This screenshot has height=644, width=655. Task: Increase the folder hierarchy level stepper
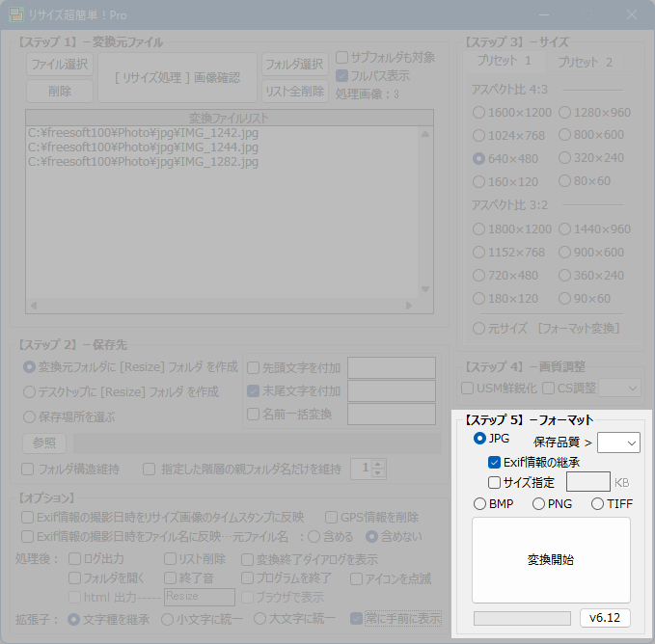coord(378,464)
